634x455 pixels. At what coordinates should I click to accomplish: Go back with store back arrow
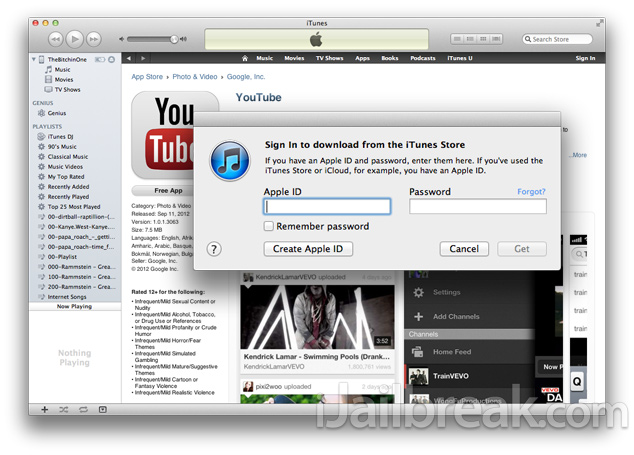pyautogui.click(x=129, y=58)
